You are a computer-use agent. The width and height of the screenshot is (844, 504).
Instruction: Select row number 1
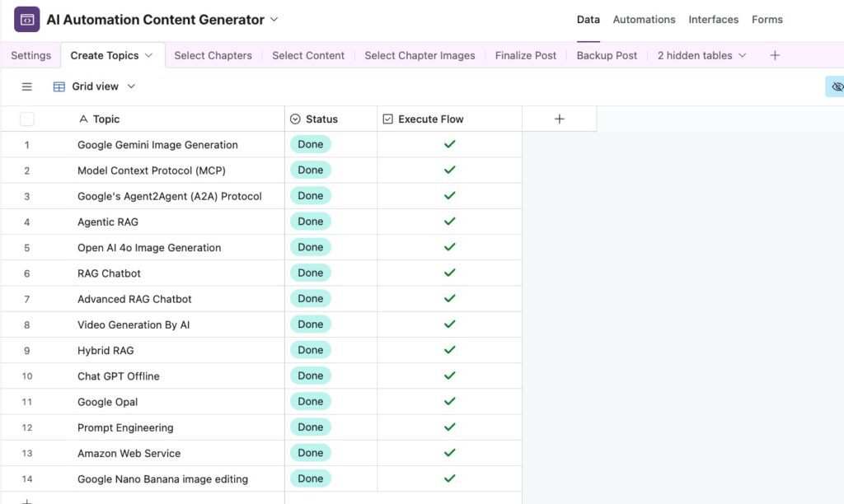(27, 145)
